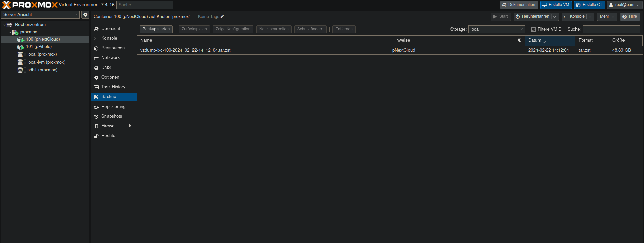Open the Übersicht menu item
644x243 pixels.
pos(114,29)
